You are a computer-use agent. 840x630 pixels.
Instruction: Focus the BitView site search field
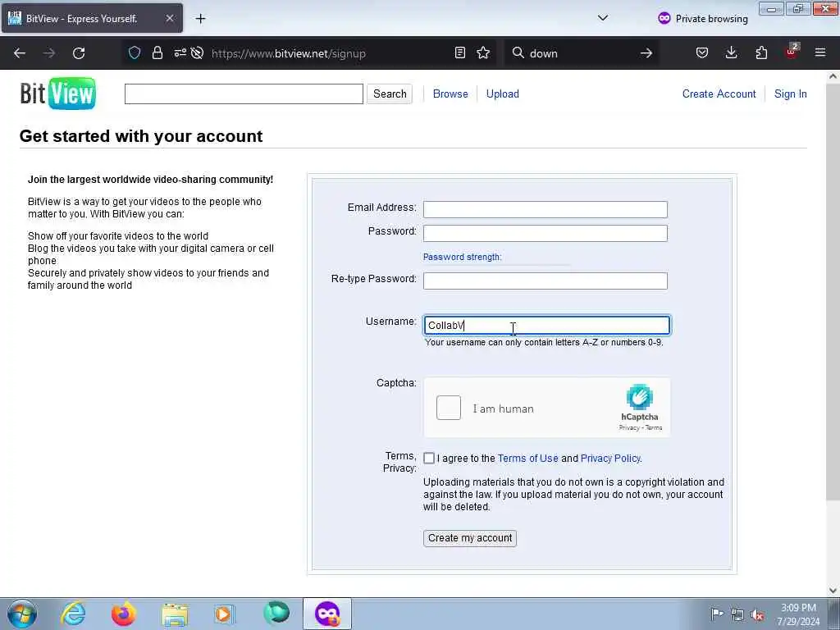244,94
